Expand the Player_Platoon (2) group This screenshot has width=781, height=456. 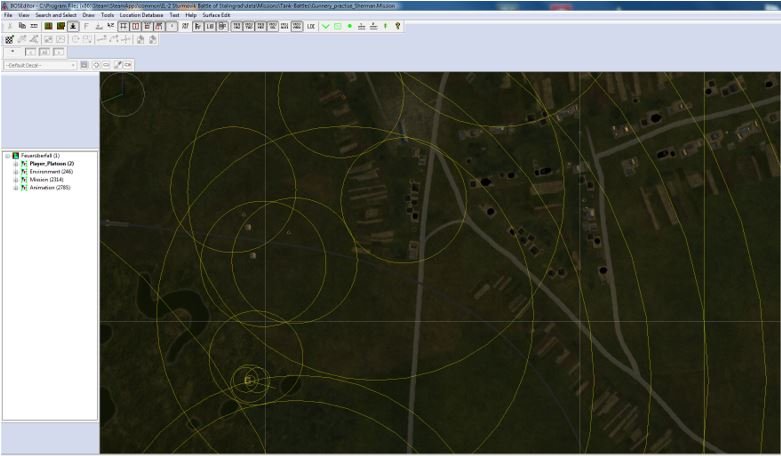pos(15,164)
